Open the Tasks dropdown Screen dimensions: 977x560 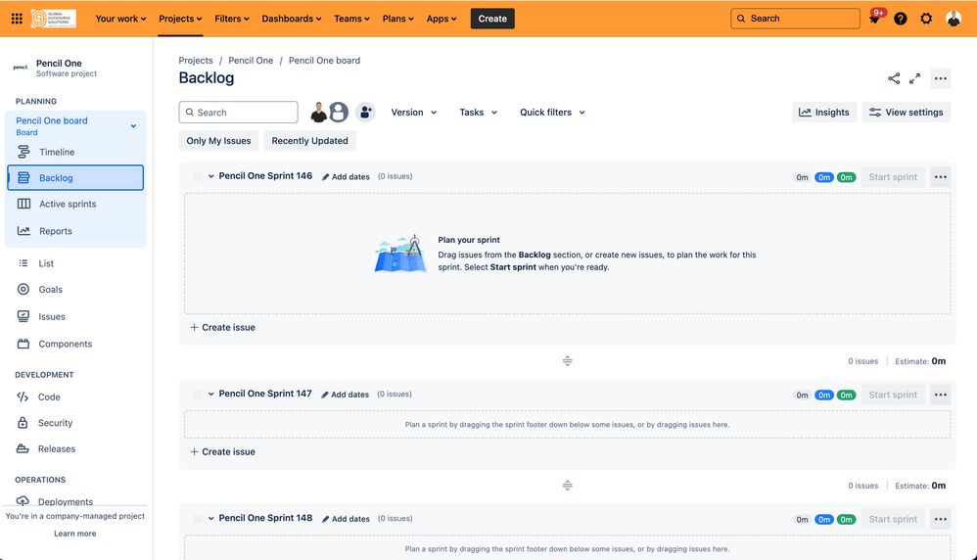(479, 113)
